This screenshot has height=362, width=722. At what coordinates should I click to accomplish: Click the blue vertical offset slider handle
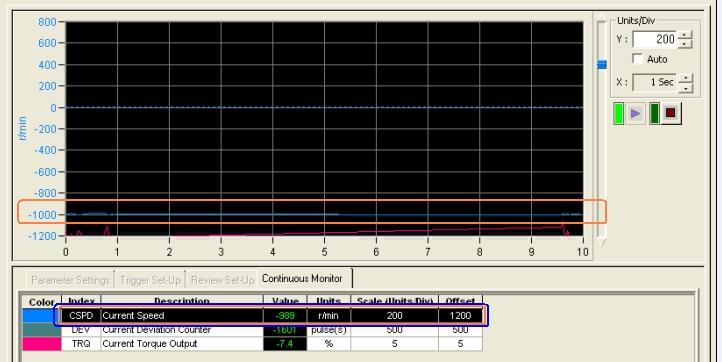[x=602, y=64]
